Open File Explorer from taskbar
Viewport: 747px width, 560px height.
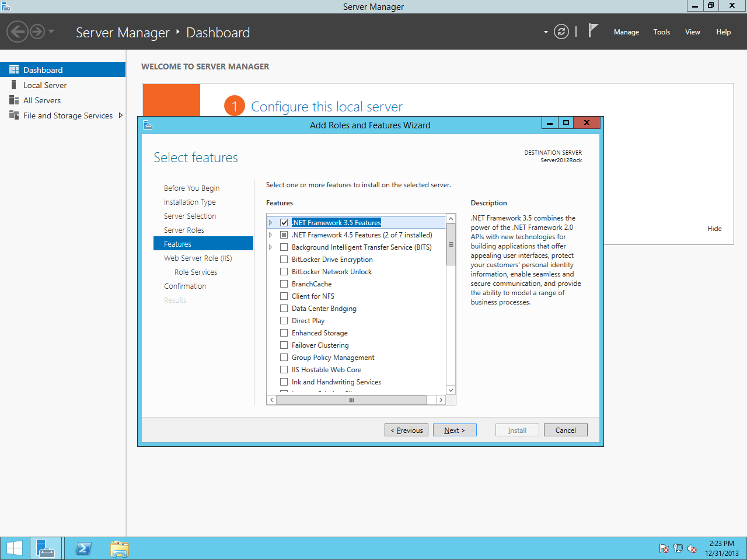(x=120, y=548)
